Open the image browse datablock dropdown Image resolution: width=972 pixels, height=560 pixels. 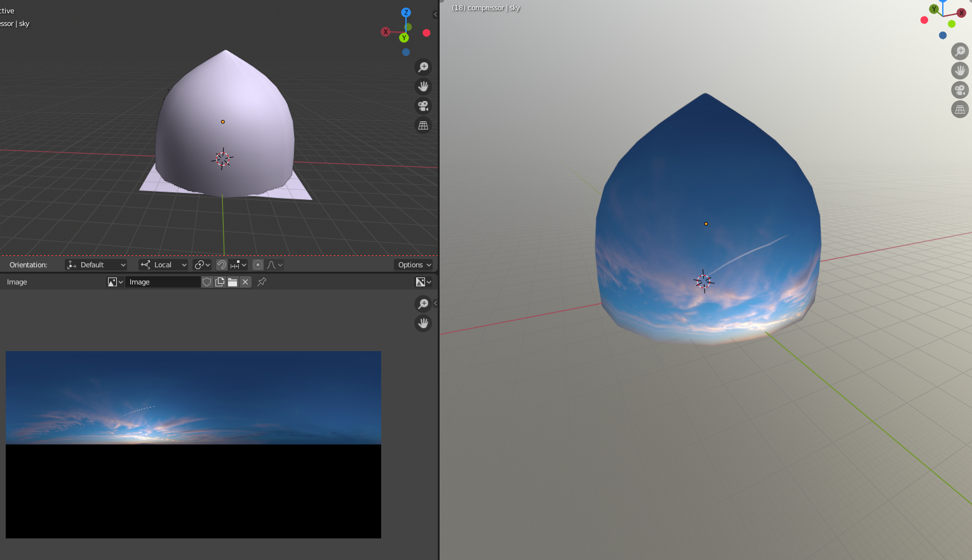tap(115, 282)
